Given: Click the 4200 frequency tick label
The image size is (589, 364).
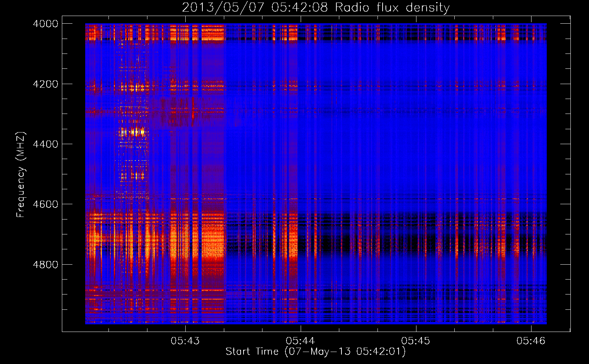Looking at the screenshot, I should tap(46, 84).
